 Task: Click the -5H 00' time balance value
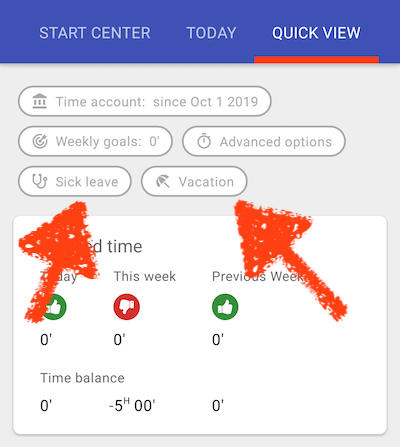click(x=132, y=405)
